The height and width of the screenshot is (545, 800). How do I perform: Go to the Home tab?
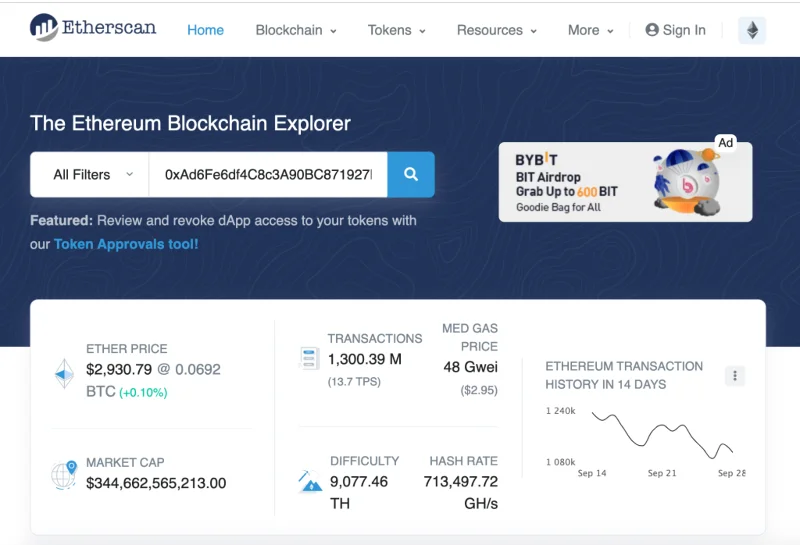205,30
